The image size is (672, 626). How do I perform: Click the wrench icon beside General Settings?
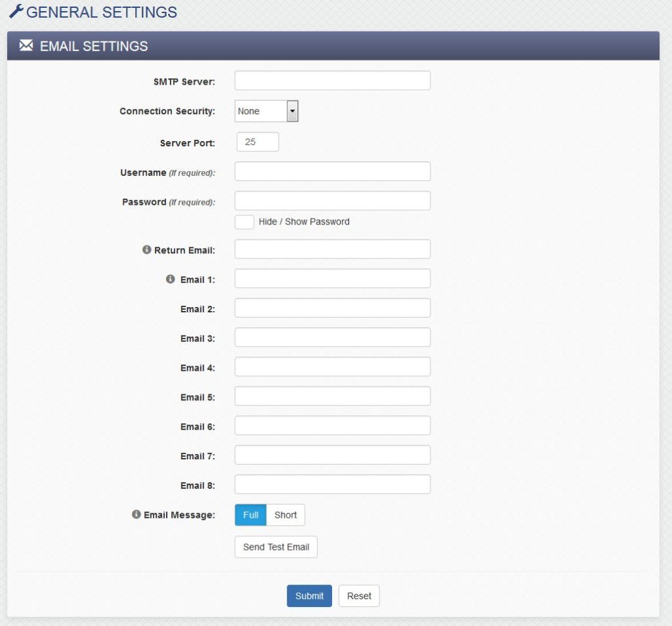pyautogui.click(x=17, y=11)
